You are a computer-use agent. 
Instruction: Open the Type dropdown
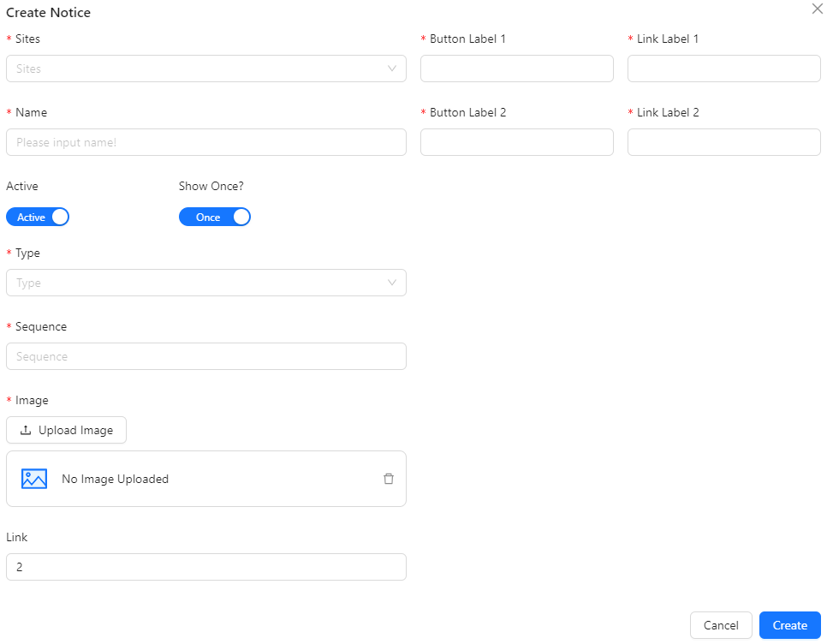point(205,283)
